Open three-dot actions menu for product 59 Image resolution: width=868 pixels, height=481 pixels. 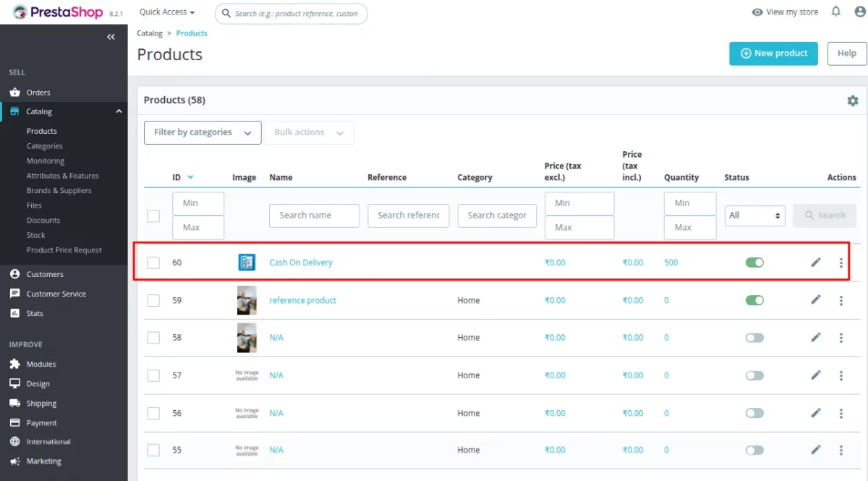841,300
